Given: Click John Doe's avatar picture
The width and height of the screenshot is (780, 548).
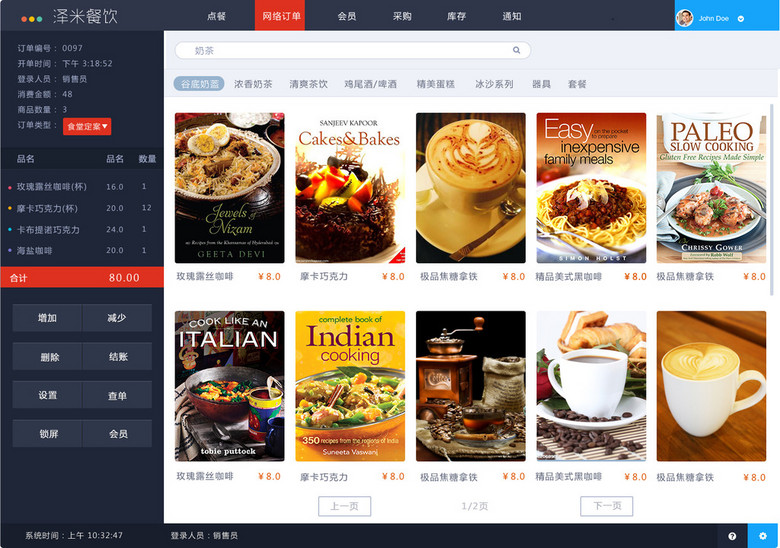Looking at the screenshot, I should click(685, 18).
